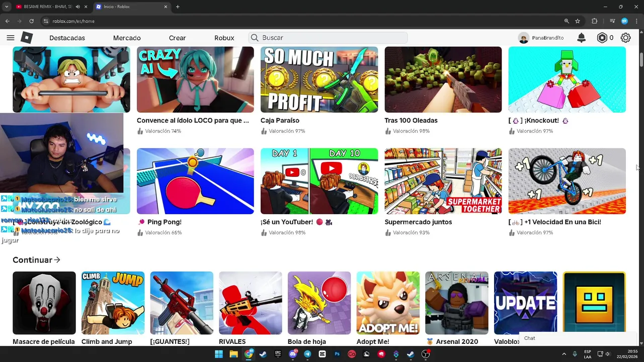The image size is (644, 362).
Task: Open Chrome three-dot menu
Action: (x=637, y=21)
